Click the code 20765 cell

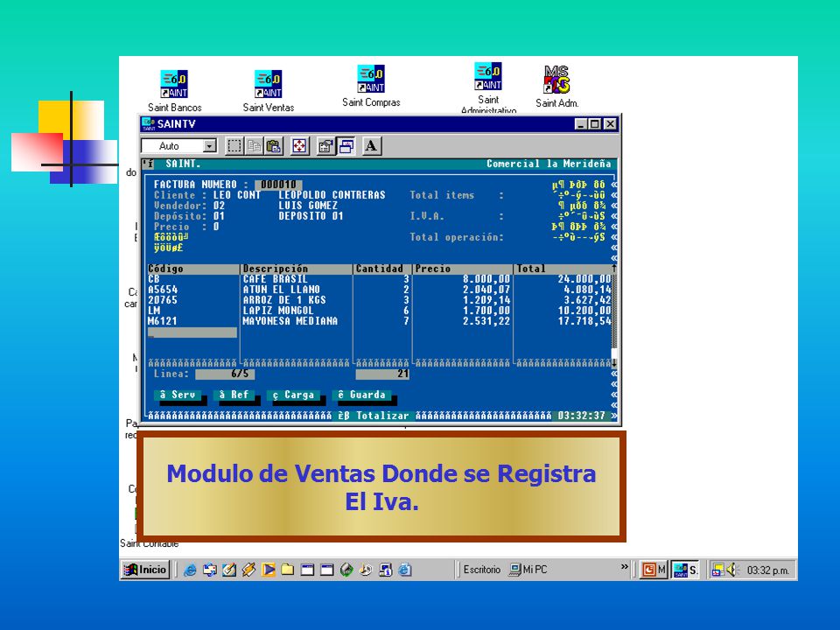(163, 300)
